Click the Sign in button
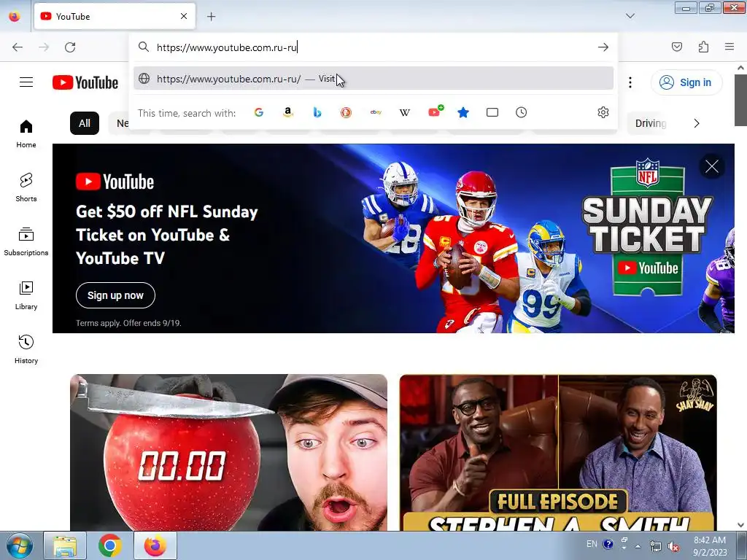Screen dimensions: 747x560 pos(686,82)
